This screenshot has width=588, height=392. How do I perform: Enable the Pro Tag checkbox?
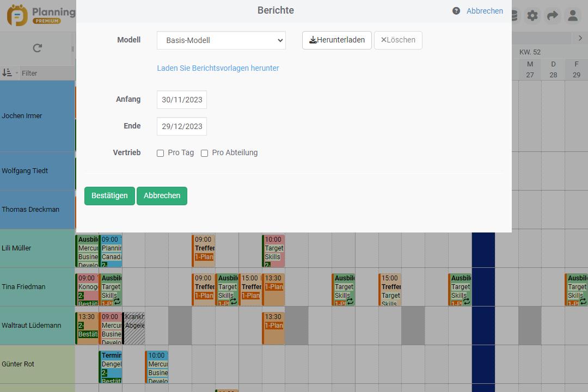(x=161, y=153)
